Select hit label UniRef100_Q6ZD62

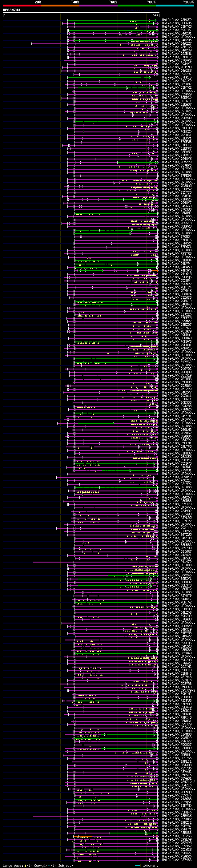tap(176, 433)
